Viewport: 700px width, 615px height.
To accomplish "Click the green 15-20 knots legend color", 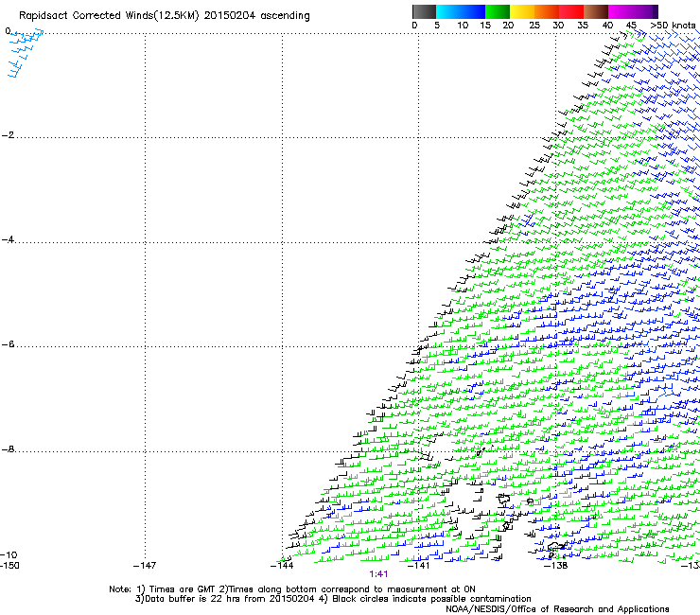I will click(x=498, y=11).
